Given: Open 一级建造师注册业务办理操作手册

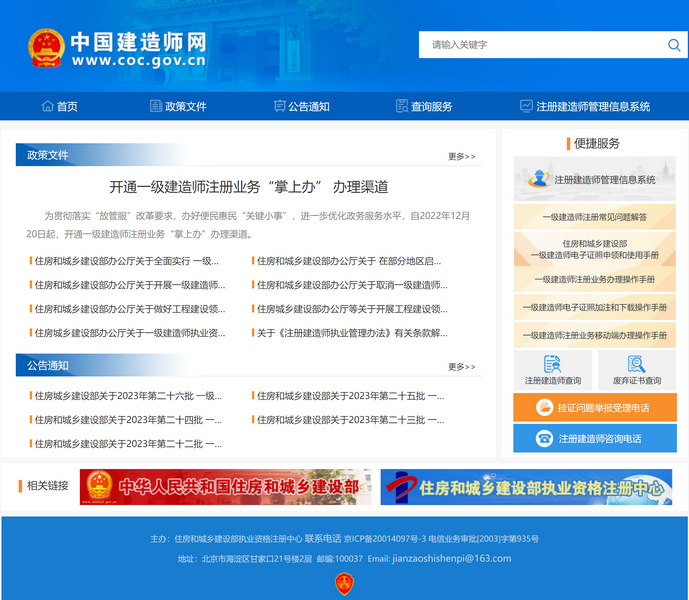Looking at the screenshot, I should point(594,280).
